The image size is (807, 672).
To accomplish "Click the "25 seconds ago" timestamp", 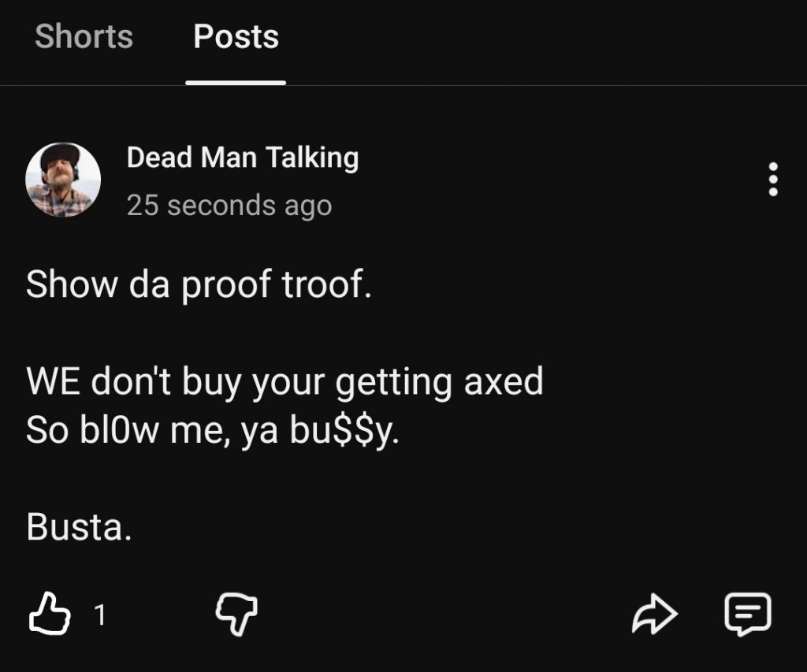I will click(229, 206).
